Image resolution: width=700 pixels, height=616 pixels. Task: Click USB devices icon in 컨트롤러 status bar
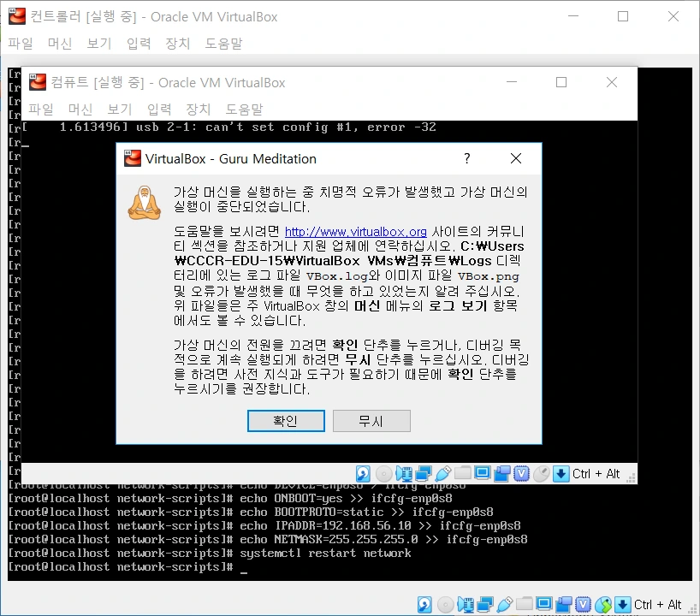pos(505,605)
